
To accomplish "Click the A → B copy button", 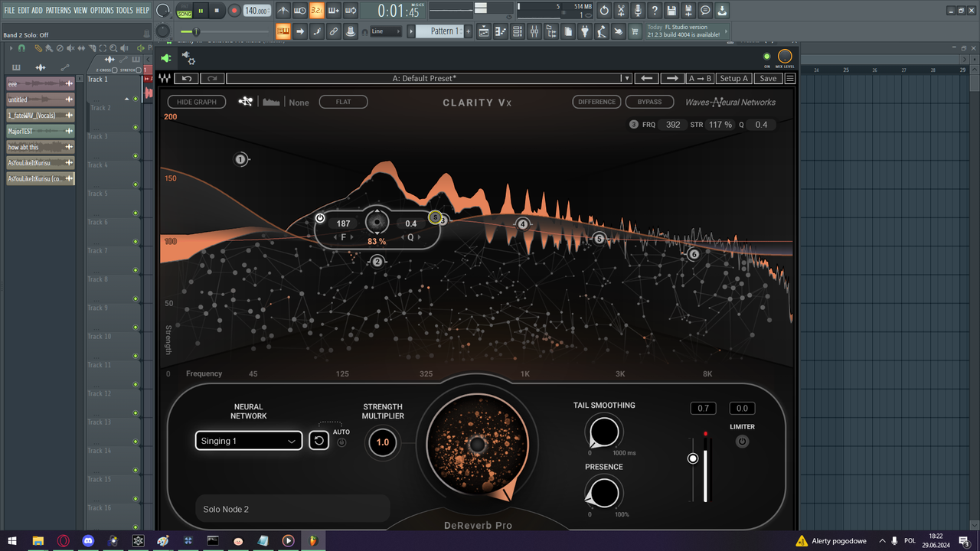I will [x=701, y=78].
